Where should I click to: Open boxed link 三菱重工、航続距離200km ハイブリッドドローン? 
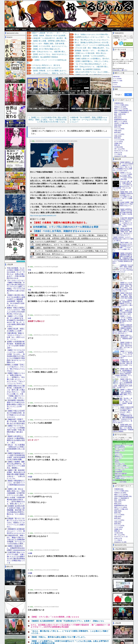(x=69, y=248)
